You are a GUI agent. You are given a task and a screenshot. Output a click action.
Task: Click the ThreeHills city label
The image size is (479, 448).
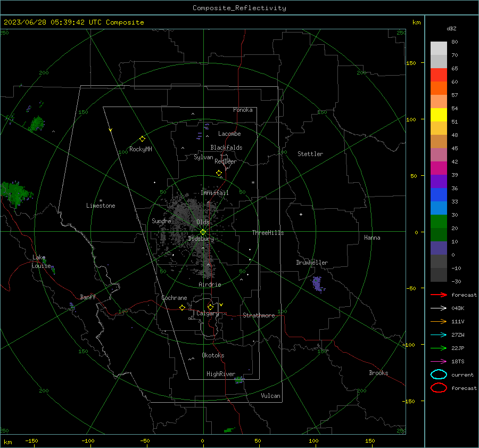pos(268,233)
